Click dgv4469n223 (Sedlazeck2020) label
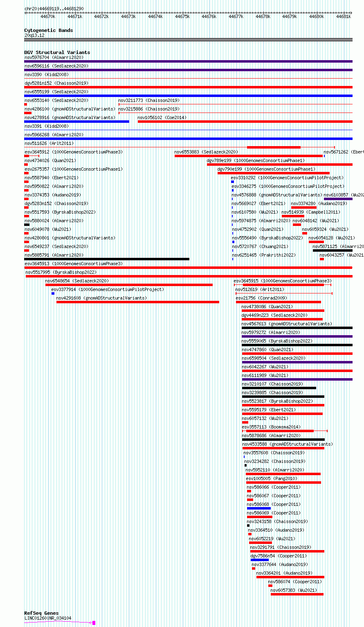The image size is (364, 627). (275, 315)
